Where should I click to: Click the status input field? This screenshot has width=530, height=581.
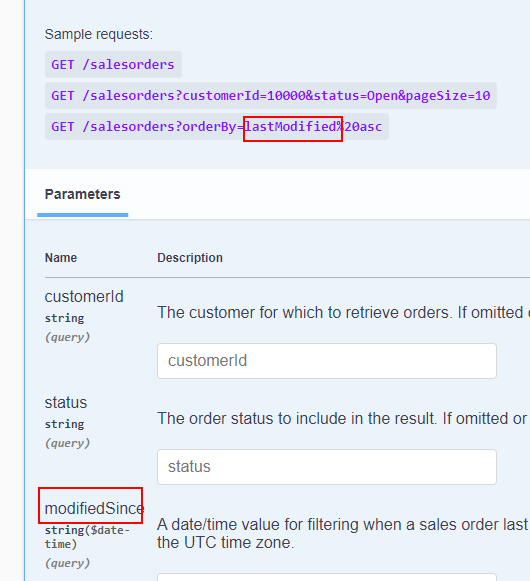coord(327,467)
